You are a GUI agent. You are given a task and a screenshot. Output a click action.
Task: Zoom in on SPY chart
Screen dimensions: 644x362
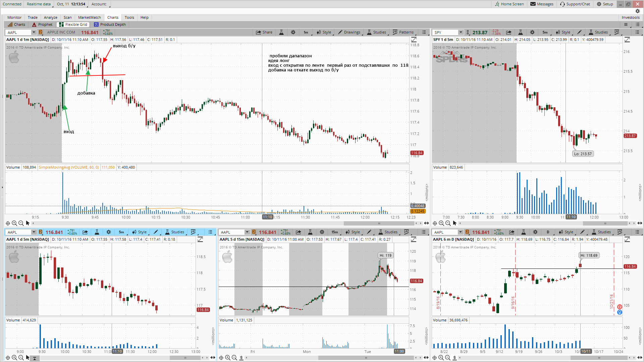(441, 223)
